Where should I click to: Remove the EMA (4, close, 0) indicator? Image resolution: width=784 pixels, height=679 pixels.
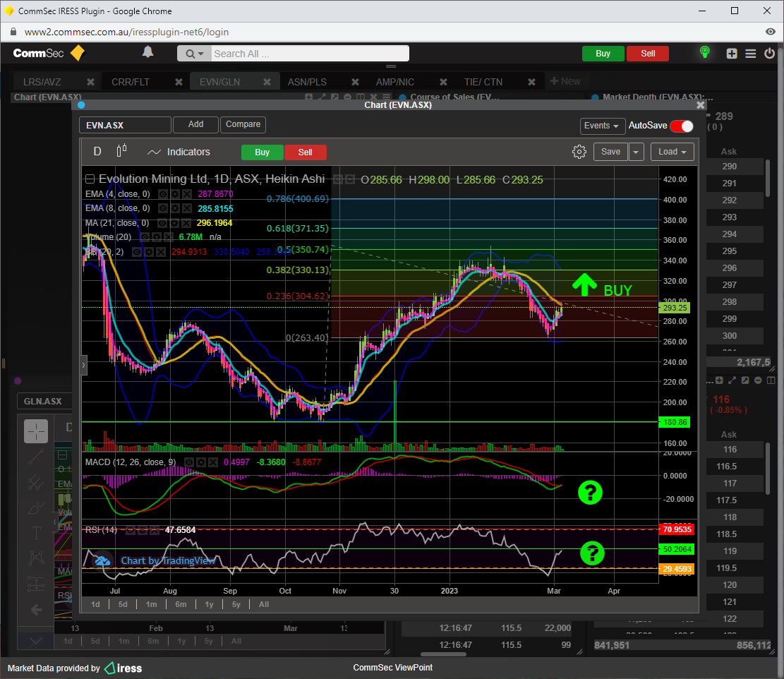coord(186,194)
